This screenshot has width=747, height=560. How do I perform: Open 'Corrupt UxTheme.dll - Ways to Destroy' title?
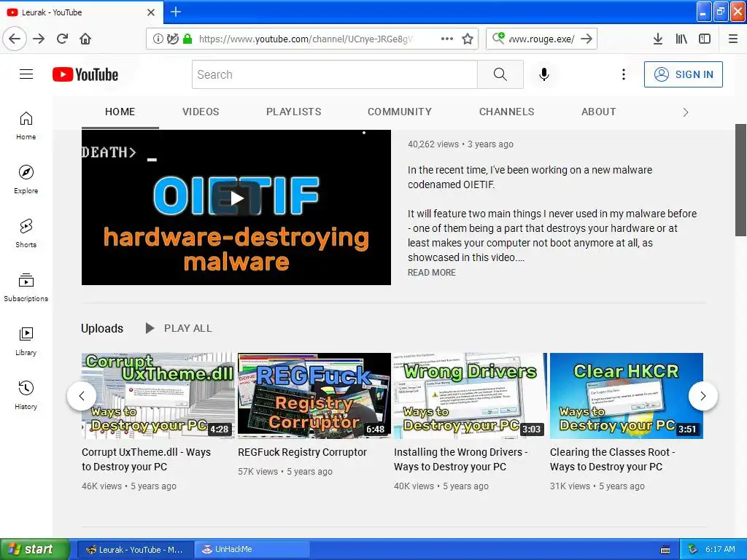tap(146, 459)
